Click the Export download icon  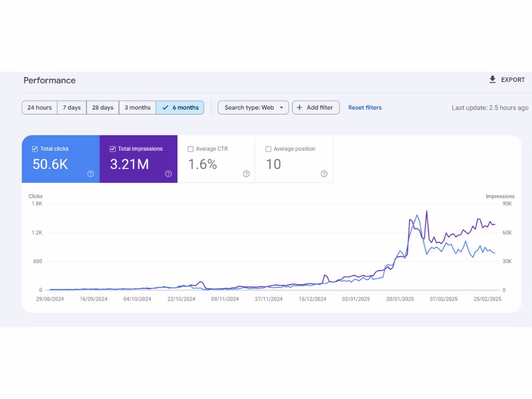493,80
